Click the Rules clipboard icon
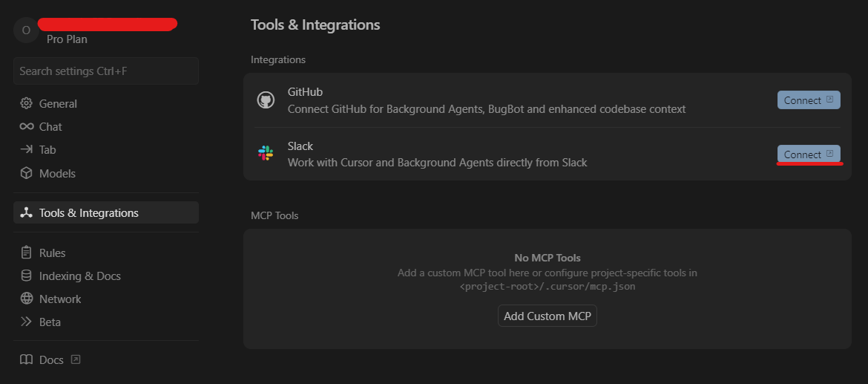Viewport: 868px width, 384px height. click(x=27, y=253)
